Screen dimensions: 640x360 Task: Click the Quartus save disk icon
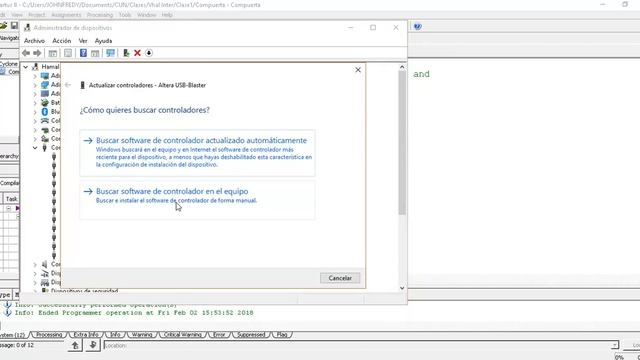(x=14, y=26)
